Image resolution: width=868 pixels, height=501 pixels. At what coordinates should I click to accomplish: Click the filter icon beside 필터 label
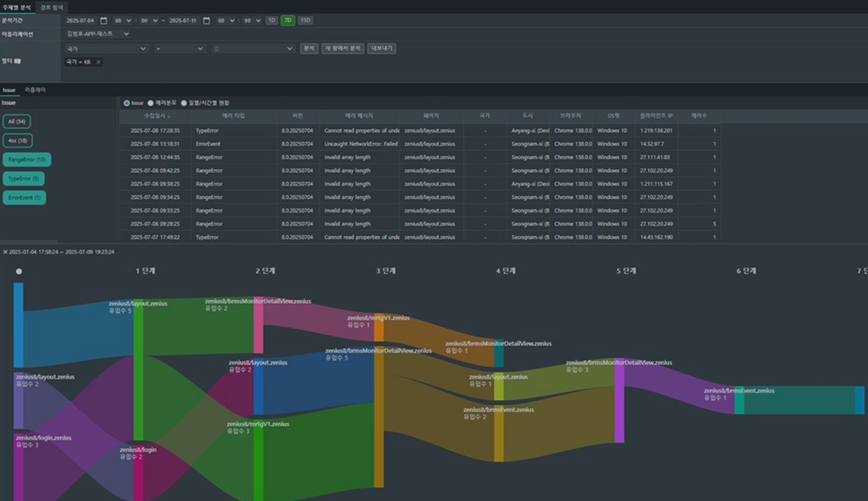point(18,61)
